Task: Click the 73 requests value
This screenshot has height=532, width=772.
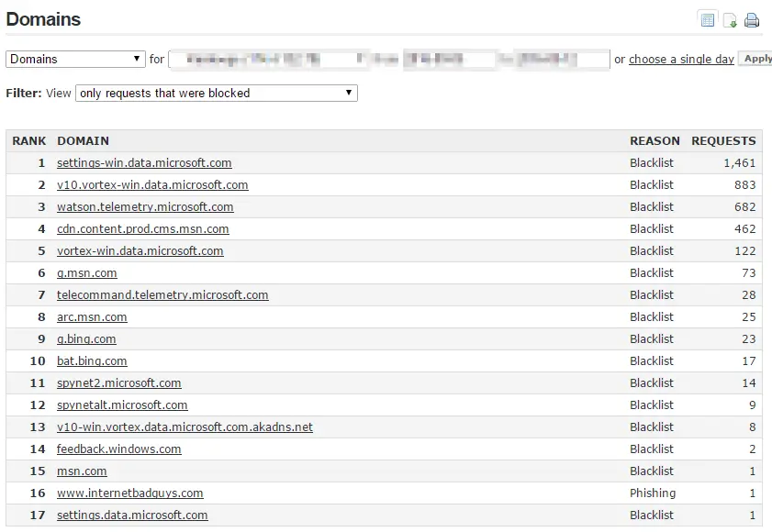Action: pos(748,273)
